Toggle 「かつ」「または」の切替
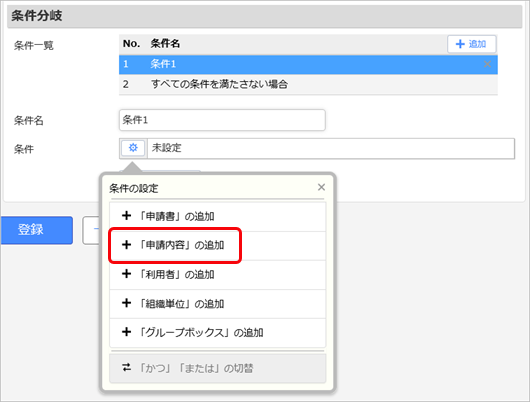The width and height of the screenshot is (530, 402). tap(218, 368)
